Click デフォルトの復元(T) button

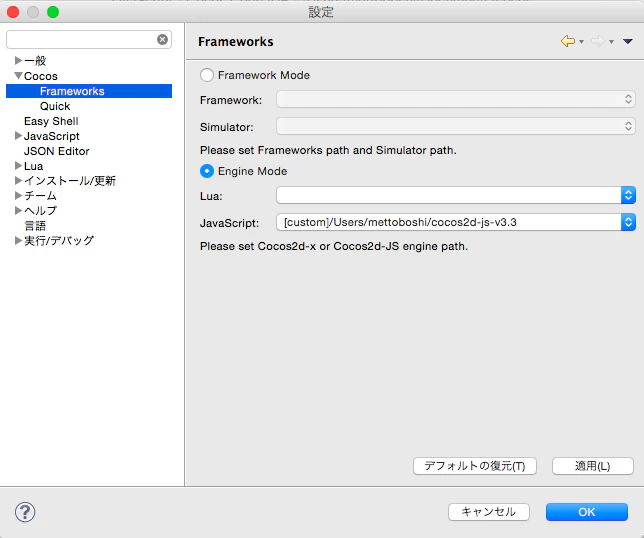click(x=475, y=466)
